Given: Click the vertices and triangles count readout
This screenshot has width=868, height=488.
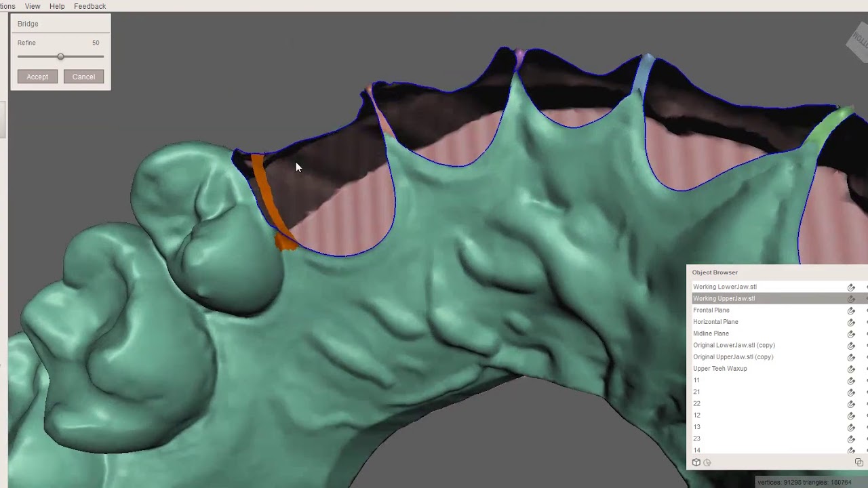Looking at the screenshot, I should coord(804,483).
